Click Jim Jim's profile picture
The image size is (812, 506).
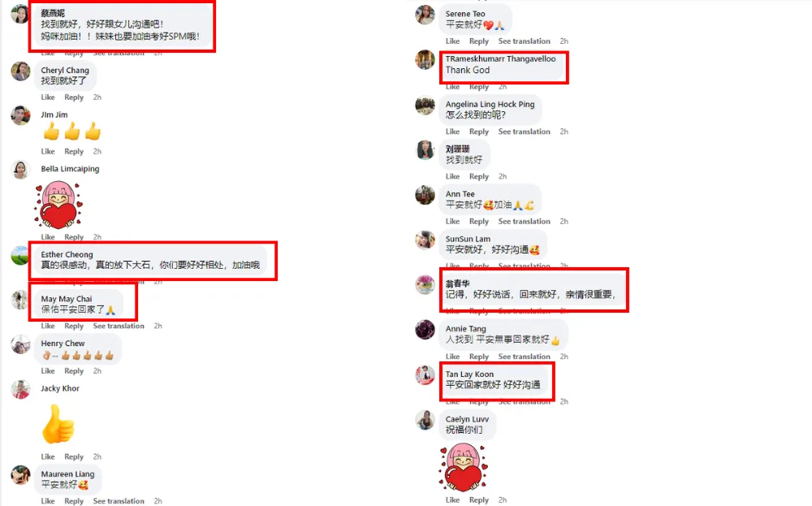[20, 115]
